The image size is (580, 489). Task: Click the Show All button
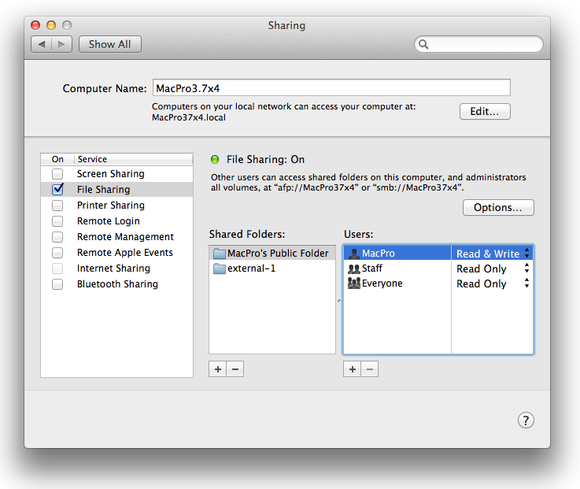tap(110, 44)
